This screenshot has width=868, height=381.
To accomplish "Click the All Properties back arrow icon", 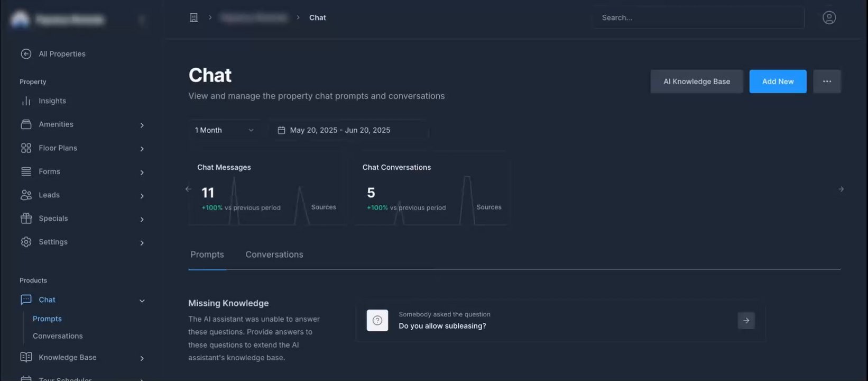I will (x=26, y=54).
